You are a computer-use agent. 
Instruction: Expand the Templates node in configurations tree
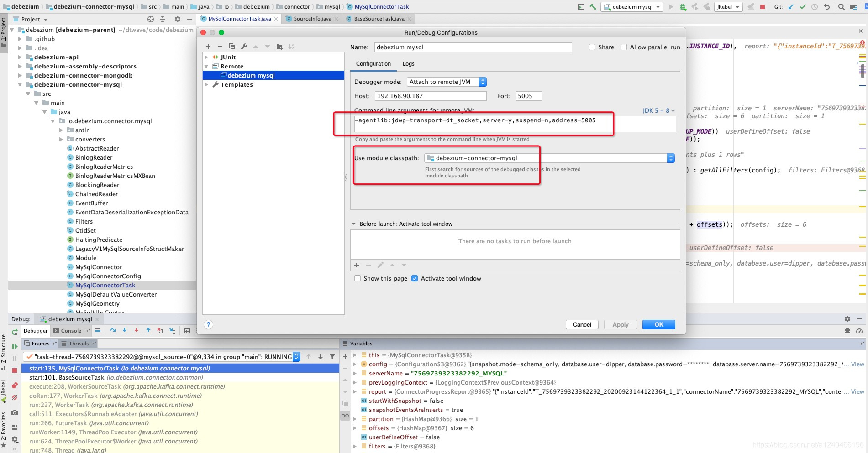click(x=206, y=84)
